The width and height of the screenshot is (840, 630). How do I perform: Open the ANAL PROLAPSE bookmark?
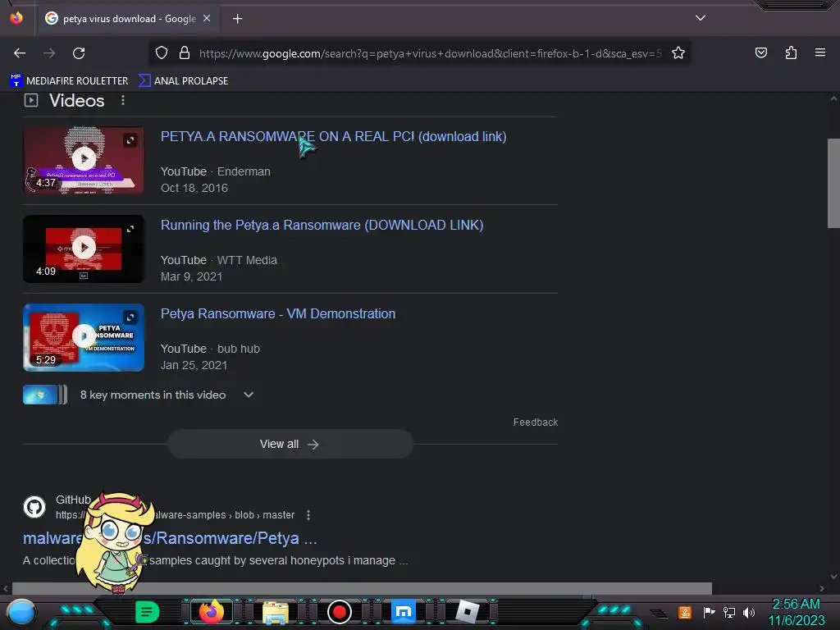pyautogui.click(x=183, y=81)
